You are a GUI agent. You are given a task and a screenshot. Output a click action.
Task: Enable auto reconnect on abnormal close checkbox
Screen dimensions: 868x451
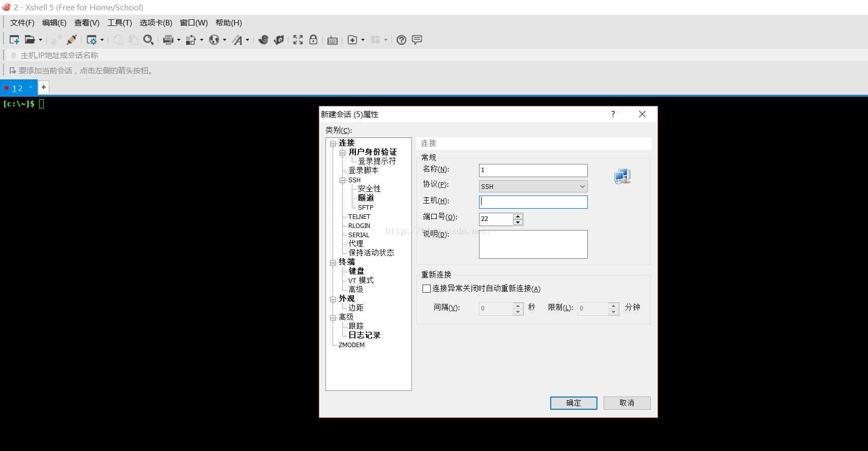(427, 289)
